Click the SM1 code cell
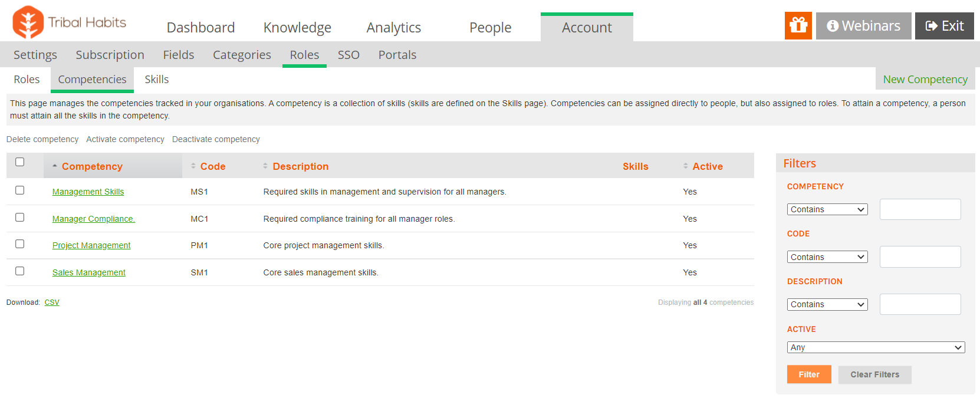This screenshot has height=398, width=980. [199, 272]
